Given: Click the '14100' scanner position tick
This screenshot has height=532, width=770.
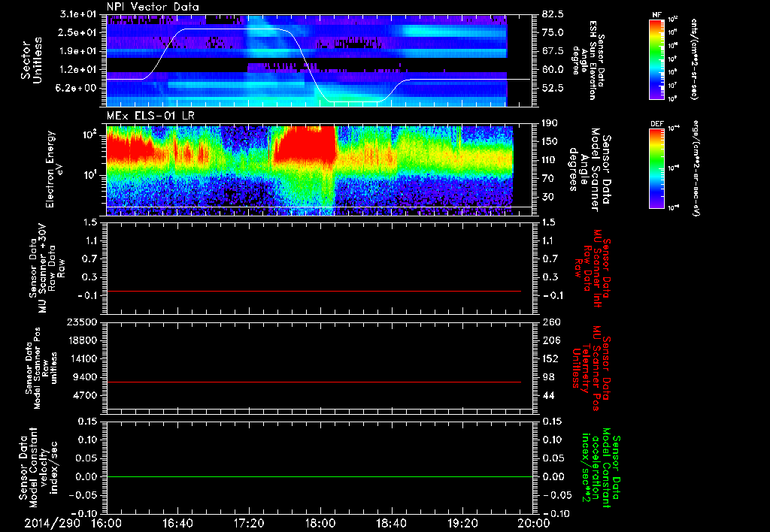Looking at the screenshot, I should point(83,358).
